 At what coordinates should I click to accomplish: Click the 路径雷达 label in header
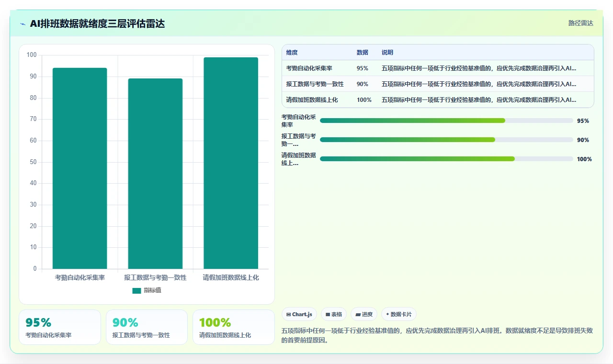(x=580, y=23)
